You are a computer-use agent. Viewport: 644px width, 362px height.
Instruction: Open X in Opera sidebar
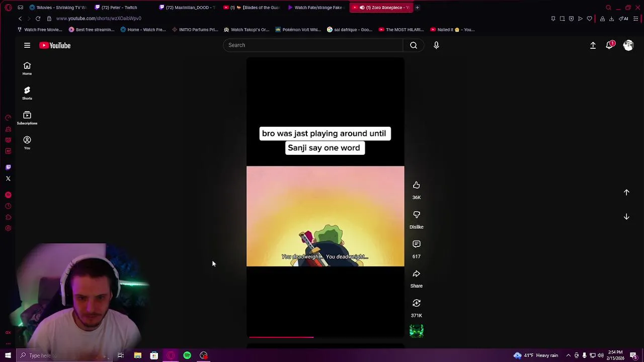[8, 178]
